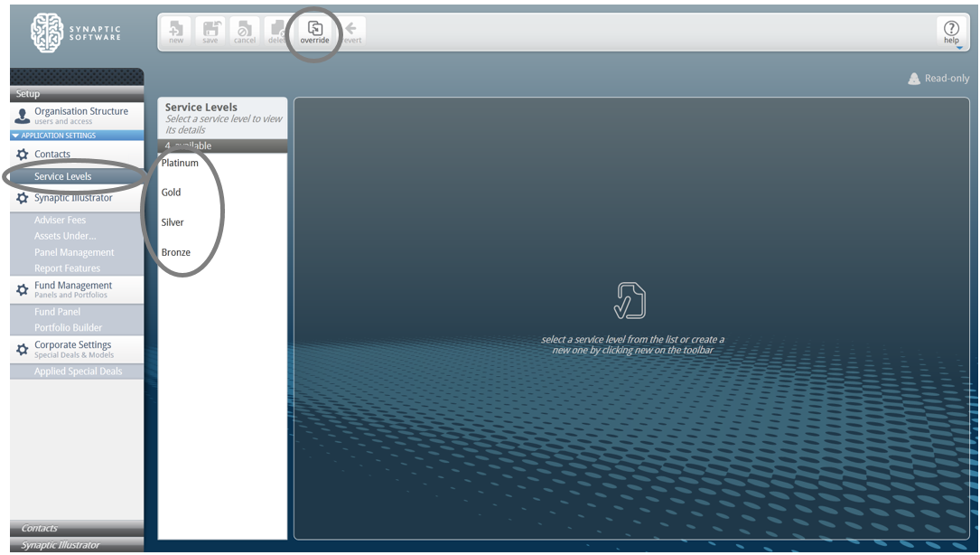Click the delete toolbar icon
The width and height of the screenshot is (980, 555).
(x=277, y=32)
